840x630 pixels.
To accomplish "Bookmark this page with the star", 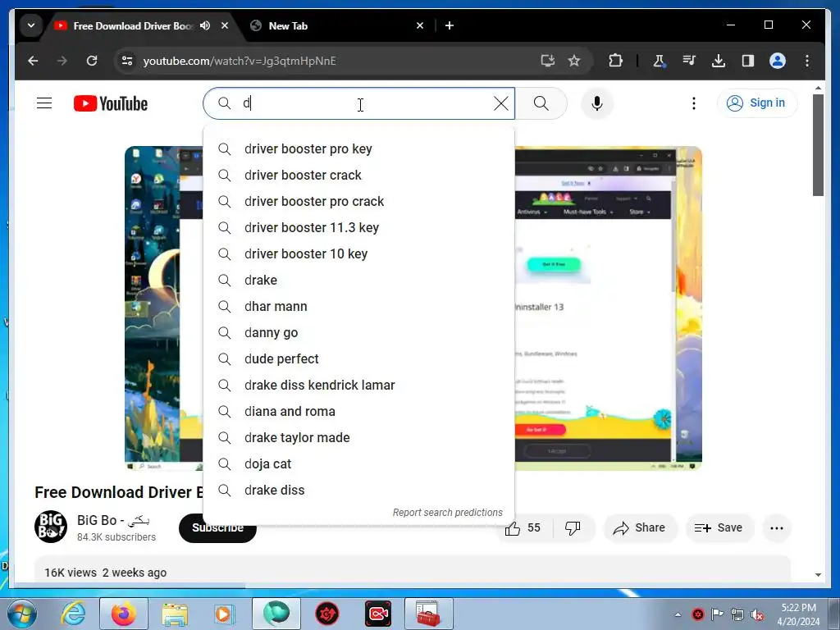I will (x=574, y=61).
